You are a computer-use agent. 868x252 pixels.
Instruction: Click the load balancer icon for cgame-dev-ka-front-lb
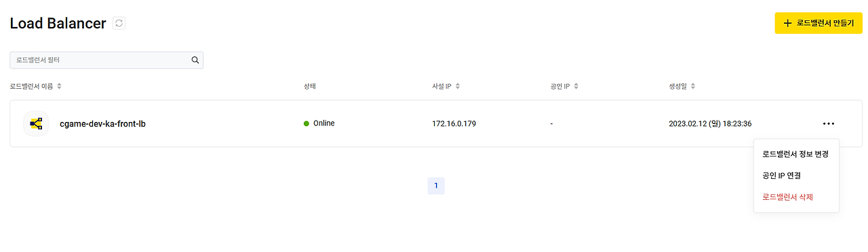[36, 123]
